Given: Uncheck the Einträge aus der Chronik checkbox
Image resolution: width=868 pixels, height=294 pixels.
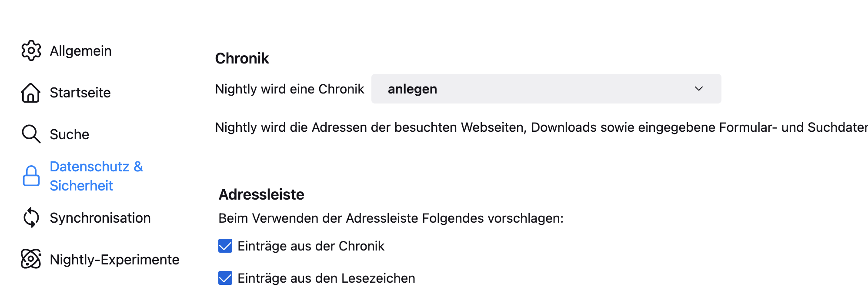Looking at the screenshot, I should [x=225, y=246].
